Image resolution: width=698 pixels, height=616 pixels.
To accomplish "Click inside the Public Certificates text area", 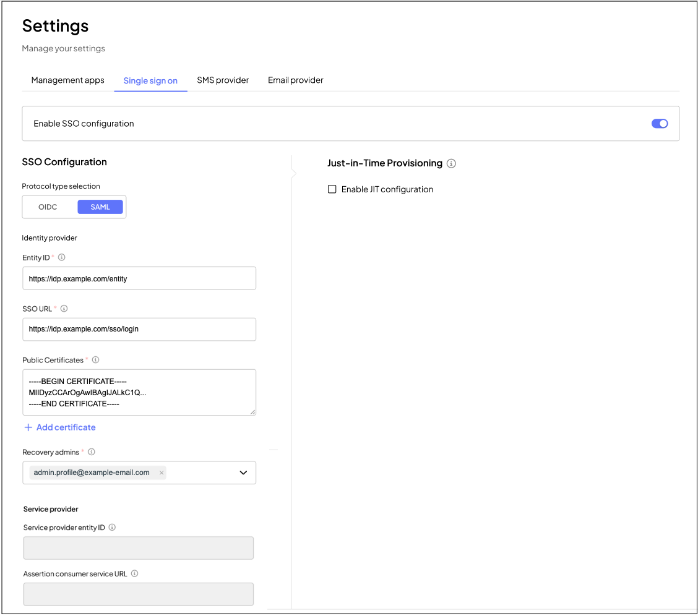I will pyautogui.click(x=139, y=392).
